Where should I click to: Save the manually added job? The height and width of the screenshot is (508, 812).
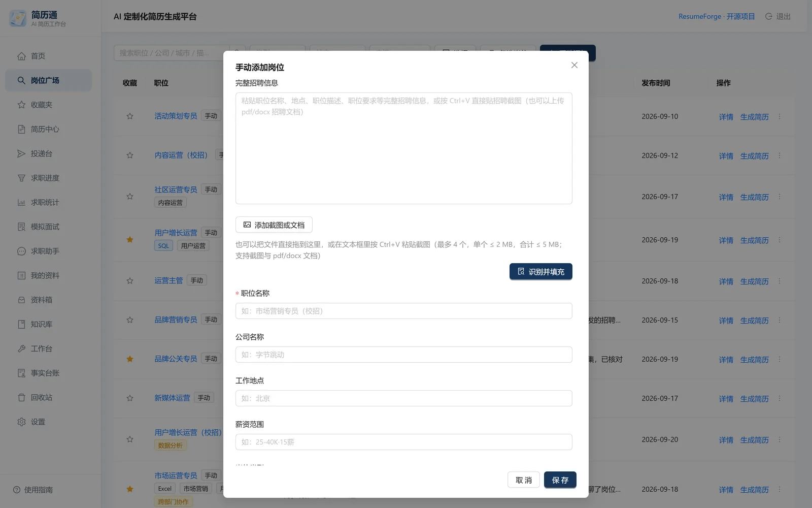(x=560, y=480)
